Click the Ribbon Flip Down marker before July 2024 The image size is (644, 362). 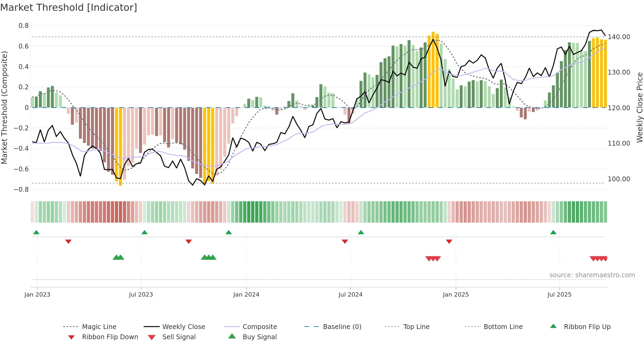(x=345, y=242)
